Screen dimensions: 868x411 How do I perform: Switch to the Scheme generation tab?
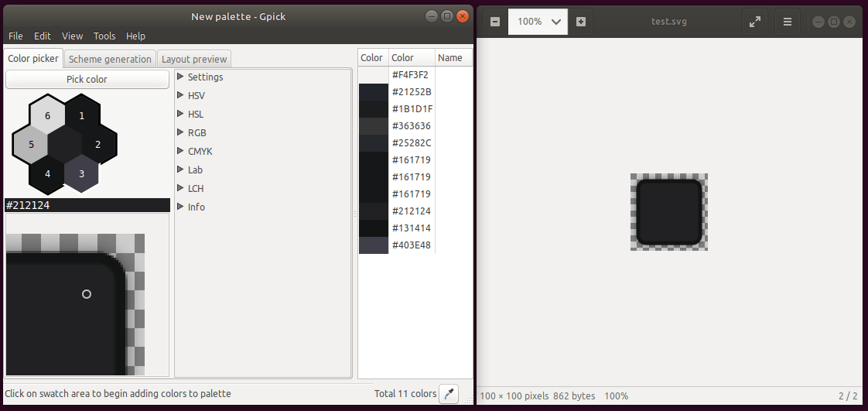tap(110, 60)
